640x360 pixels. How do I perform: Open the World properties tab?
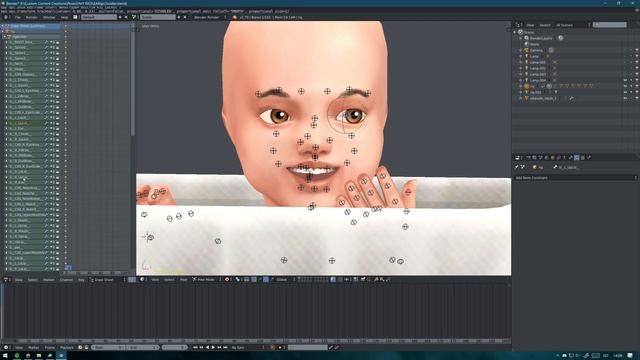click(546, 158)
